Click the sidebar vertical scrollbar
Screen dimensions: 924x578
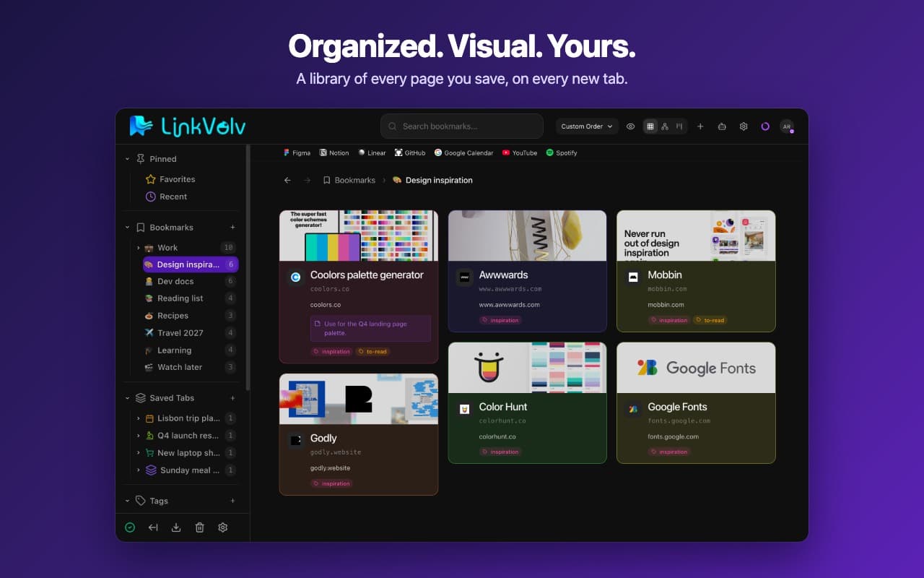click(248, 267)
